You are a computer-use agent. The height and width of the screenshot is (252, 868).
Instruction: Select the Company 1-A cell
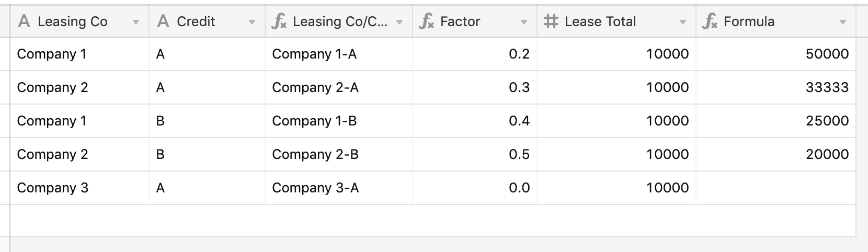tap(339, 54)
